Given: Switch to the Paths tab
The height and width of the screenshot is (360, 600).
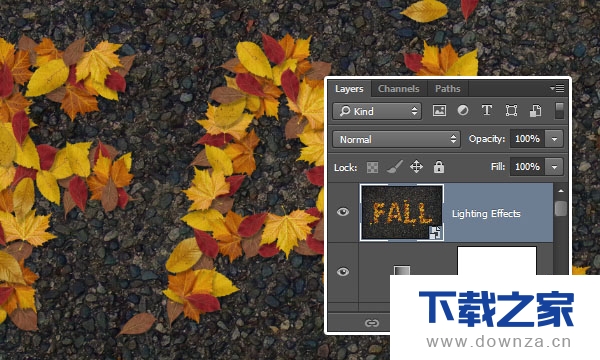Looking at the screenshot, I should click(x=448, y=89).
